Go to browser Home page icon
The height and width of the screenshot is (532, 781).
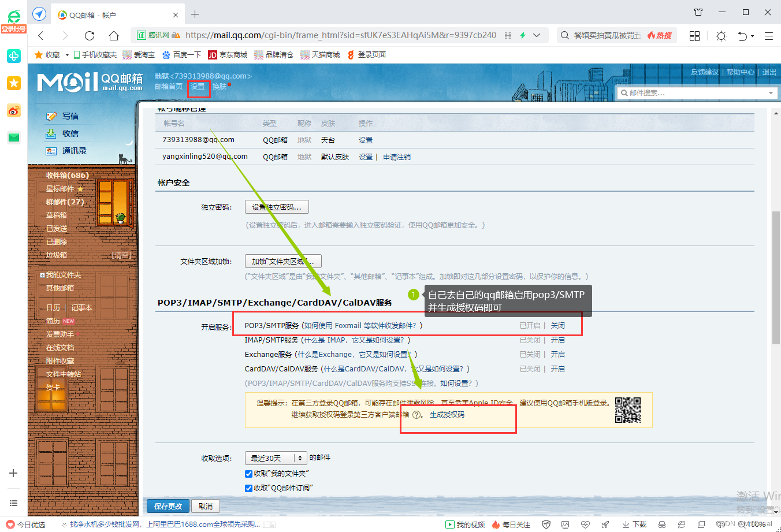pos(114,36)
